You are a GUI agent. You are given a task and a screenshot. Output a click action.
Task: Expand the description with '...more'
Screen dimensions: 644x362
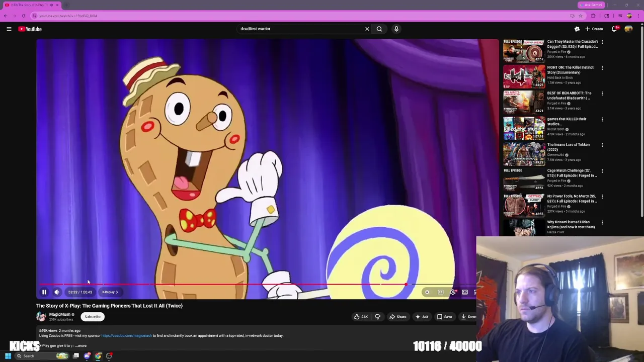pos(80,346)
